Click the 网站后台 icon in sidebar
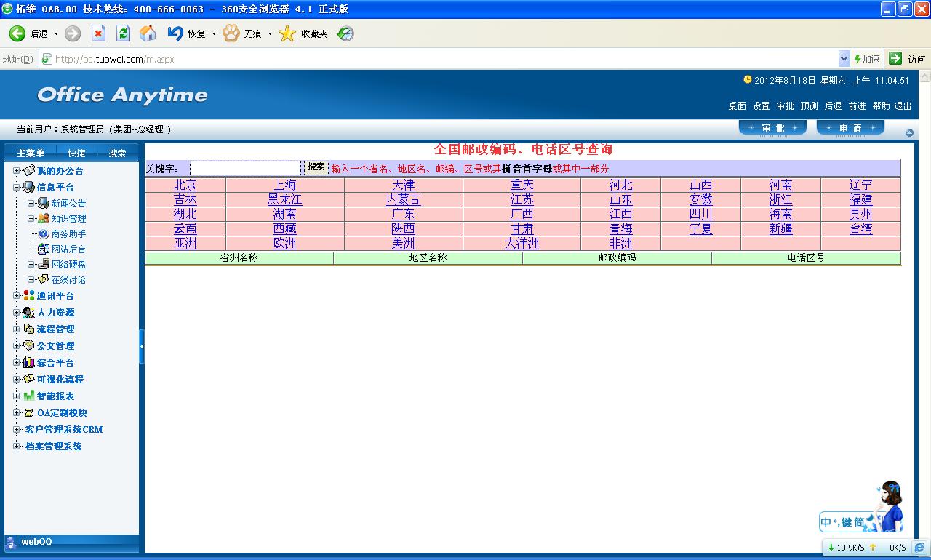This screenshot has width=931, height=560. pyautogui.click(x=44, y=249)
